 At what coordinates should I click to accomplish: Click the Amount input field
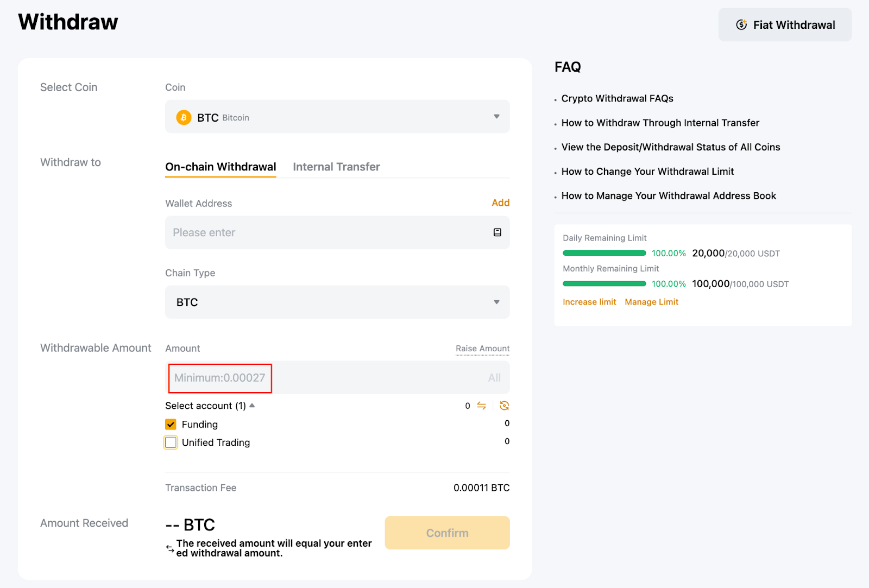click(x=326, y=377)
